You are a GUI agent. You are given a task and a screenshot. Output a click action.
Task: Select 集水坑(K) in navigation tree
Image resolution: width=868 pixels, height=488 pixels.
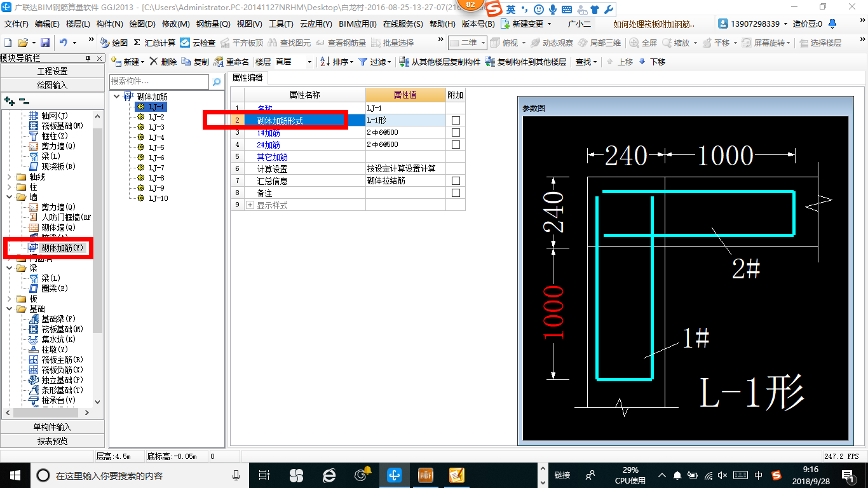point(52,339)
